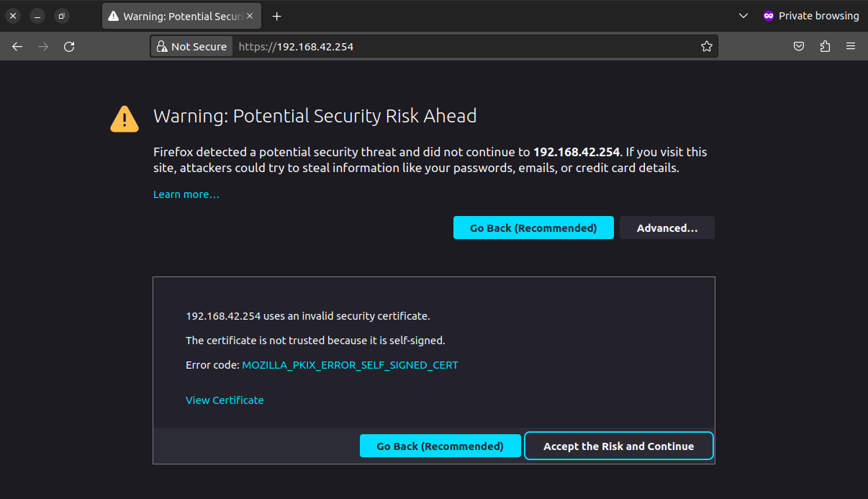Open the Extensions puzzle icon
The image size is (868, 499).
[x=825, y=46]
